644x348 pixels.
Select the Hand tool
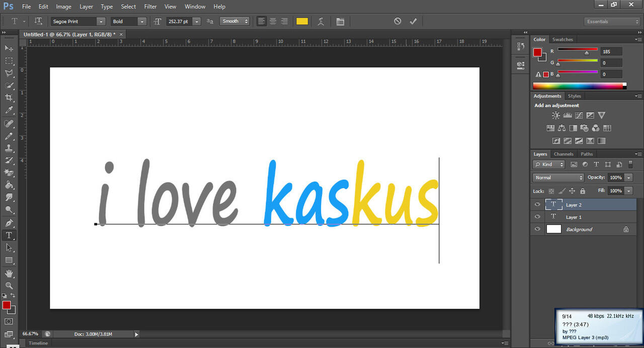9,274
